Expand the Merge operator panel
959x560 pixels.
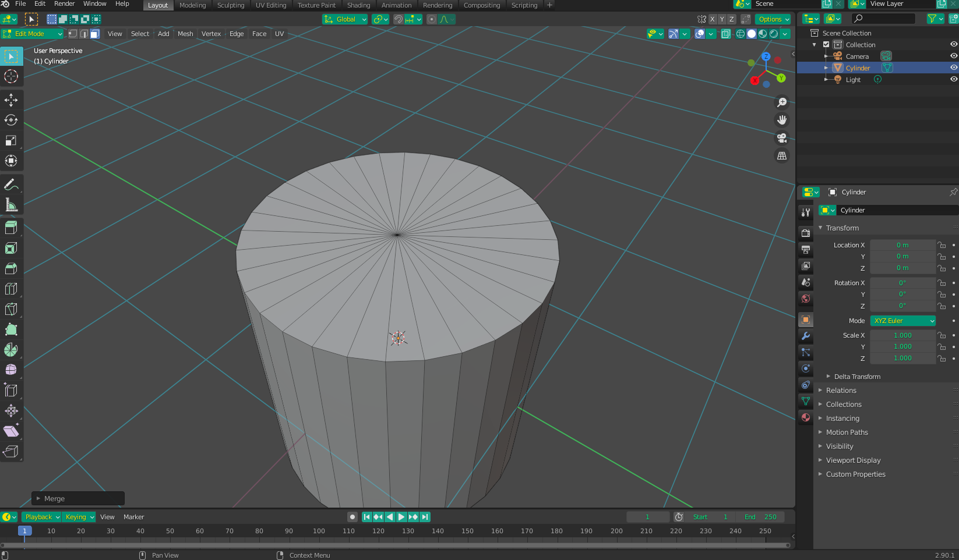(78, 499)
